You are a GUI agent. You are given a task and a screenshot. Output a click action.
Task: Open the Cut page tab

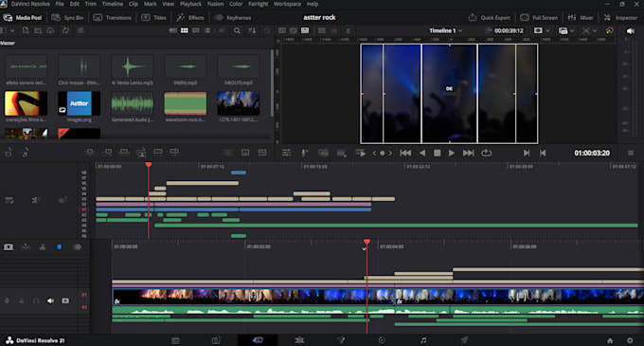[x=258, y=340]
